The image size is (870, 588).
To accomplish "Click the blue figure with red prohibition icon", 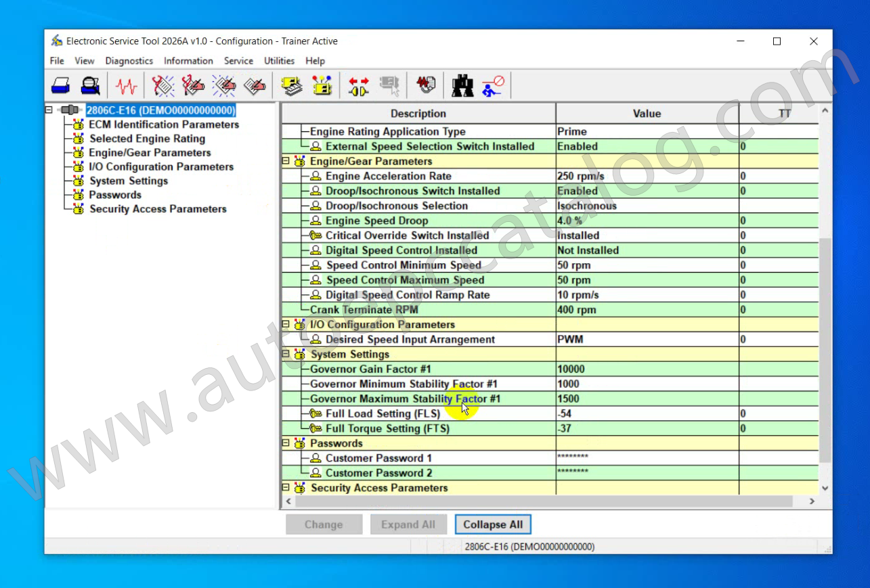I will tap(493, 86).
